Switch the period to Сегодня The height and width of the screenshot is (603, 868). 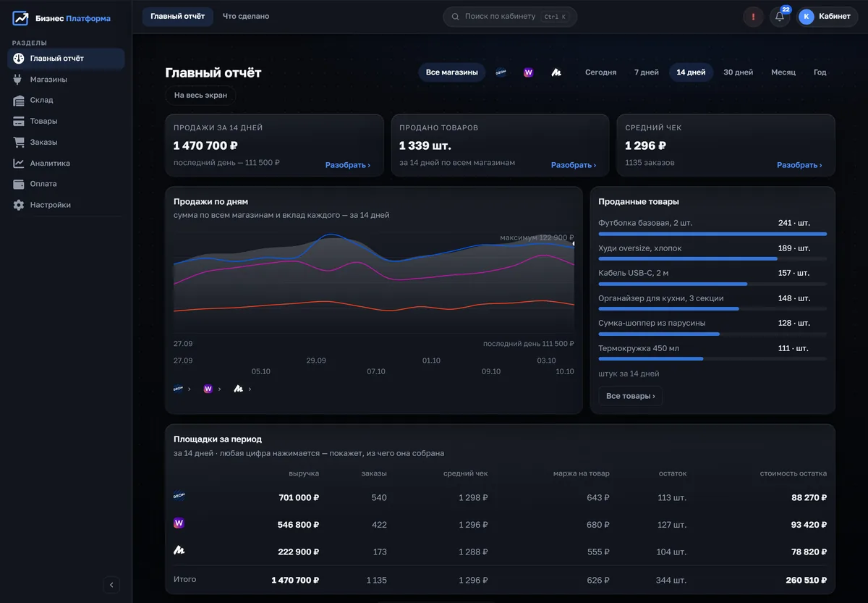(x=600, y=72)
